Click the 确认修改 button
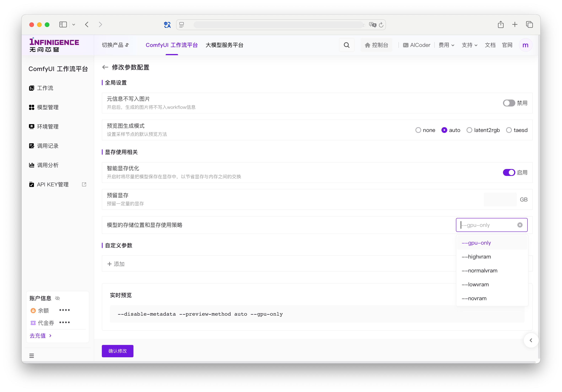This screenshot has width=562, height=392. tap(117, 351)
